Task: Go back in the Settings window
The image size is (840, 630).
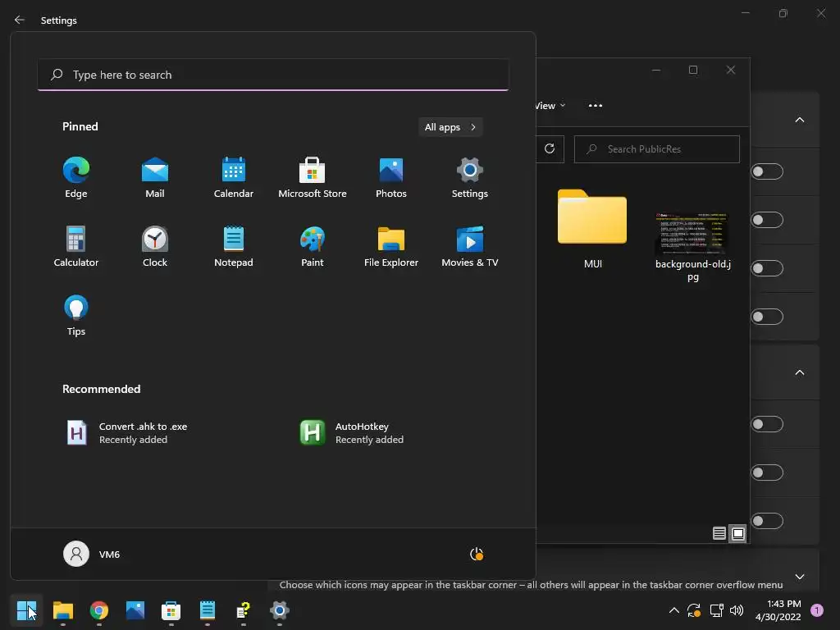Action: pos(20,20)
